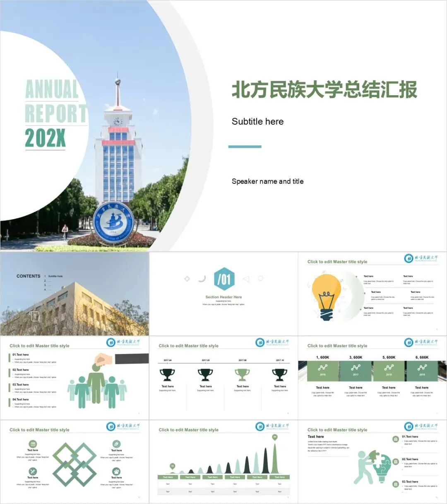Click 'Speaker name and title' text

[267, 181]
